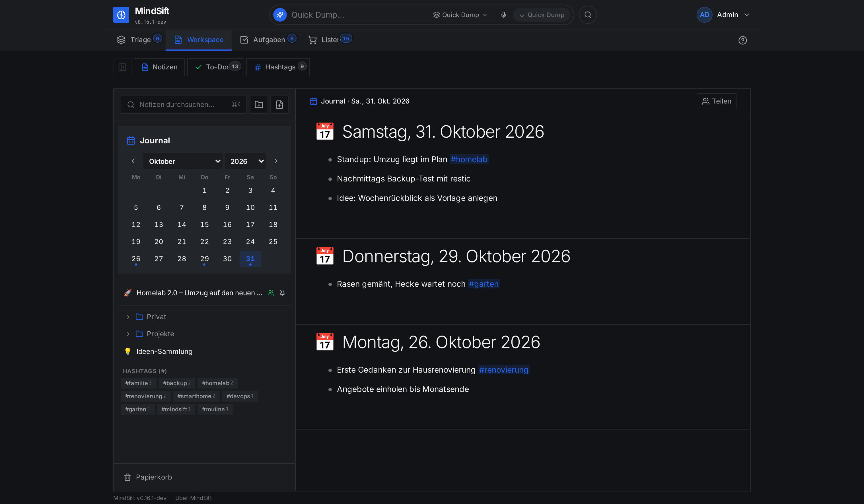Filter by #routine hashtag chip
The height and width of the screenshot is (504, 864).
pos(215,409)
